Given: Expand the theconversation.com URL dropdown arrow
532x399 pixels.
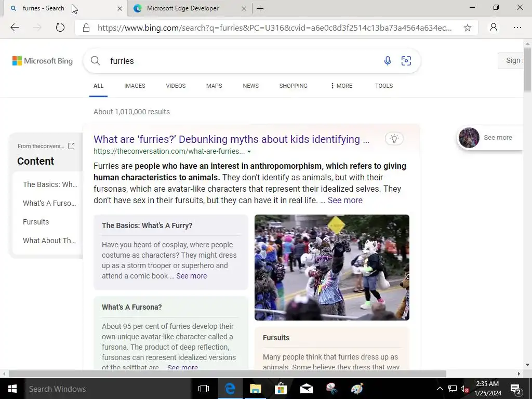Looking at the screenshot, I should coord(249,152).
